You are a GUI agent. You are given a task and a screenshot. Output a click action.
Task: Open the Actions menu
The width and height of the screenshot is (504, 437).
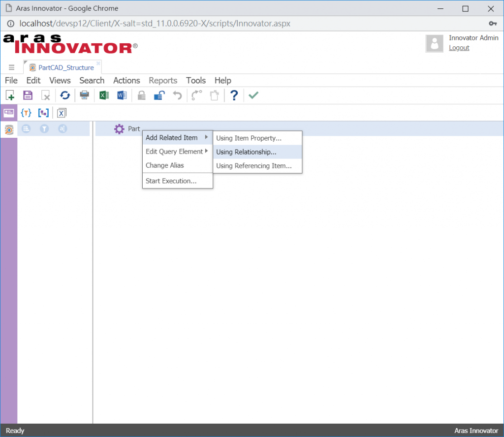[126, 80]
